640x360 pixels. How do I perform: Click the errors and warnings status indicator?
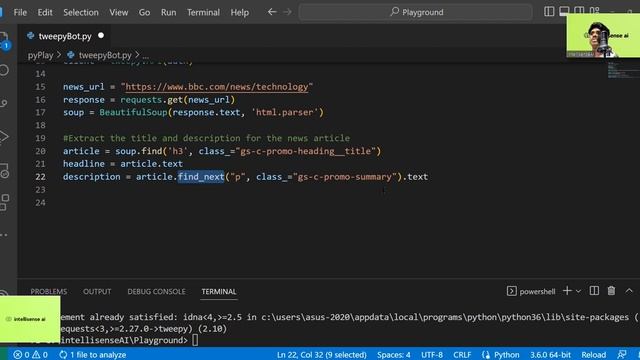[30, 355]
